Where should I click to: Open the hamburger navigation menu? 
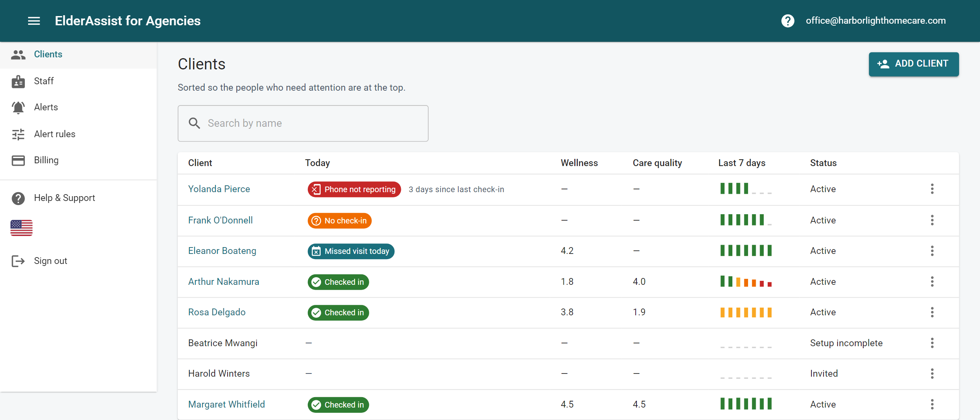(x=34, y=21)
